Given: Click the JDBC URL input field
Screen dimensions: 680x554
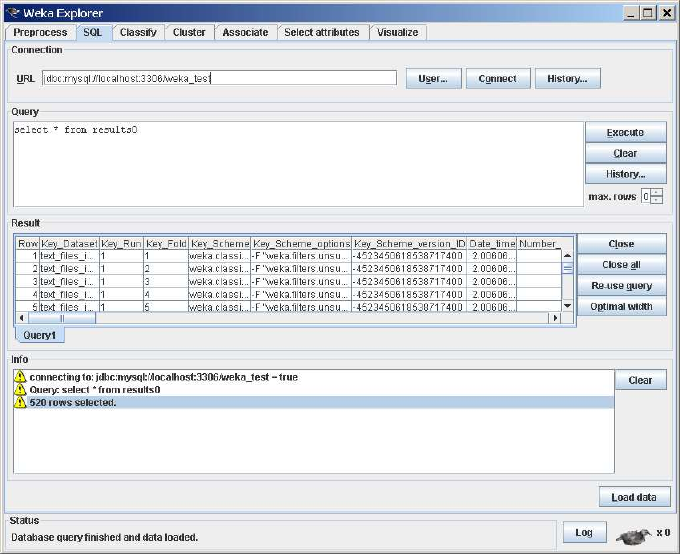Looking at the screenshot, I should pos(219,78).
